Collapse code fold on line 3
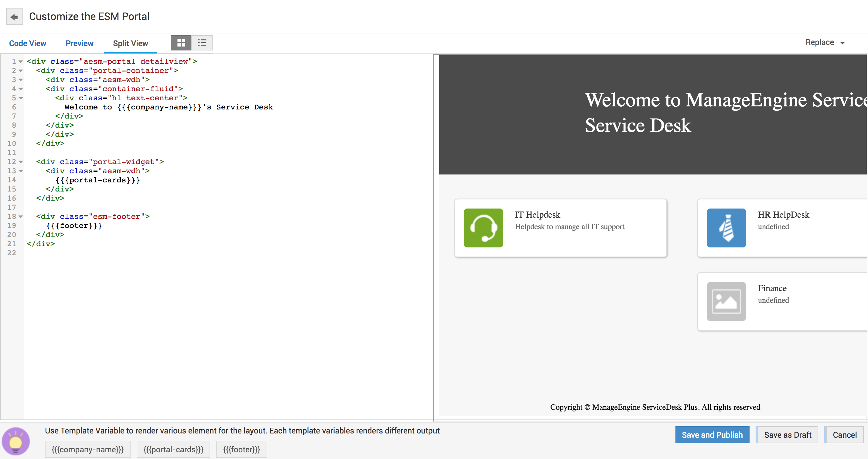 click(x=21, y=80)
